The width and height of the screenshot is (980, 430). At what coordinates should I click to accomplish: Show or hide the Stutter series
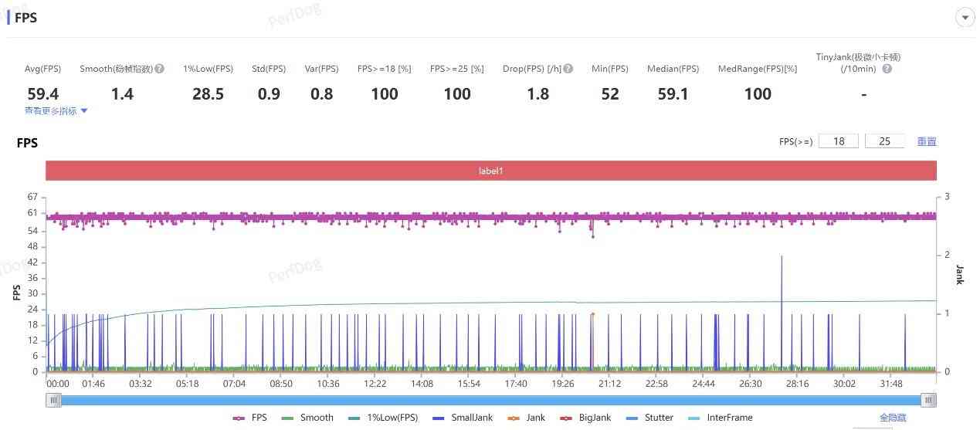pos(651,418)
